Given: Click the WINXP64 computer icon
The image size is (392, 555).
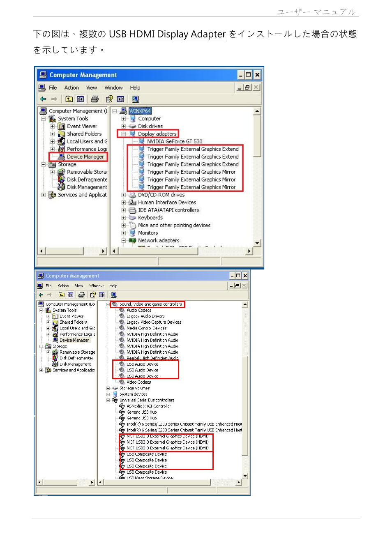Looking at the screenshot, I should 123,111.
